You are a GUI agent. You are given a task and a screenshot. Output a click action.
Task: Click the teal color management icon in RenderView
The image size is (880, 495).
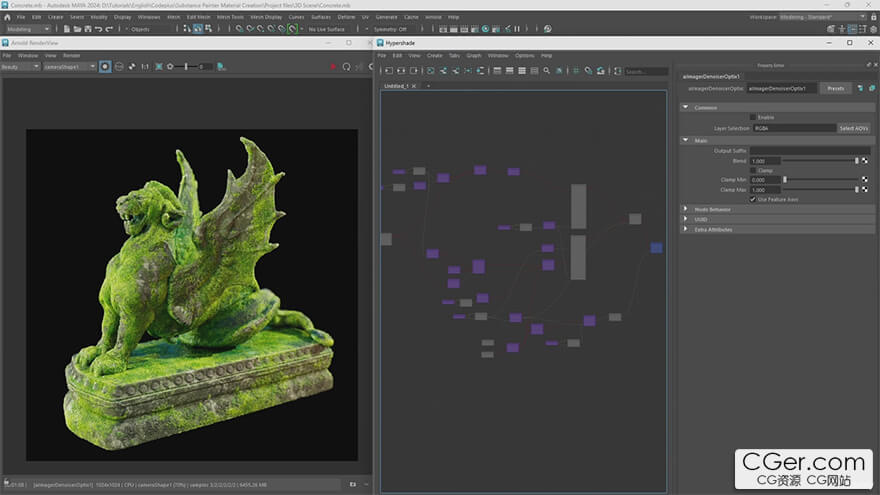click(x=221, y=67)
